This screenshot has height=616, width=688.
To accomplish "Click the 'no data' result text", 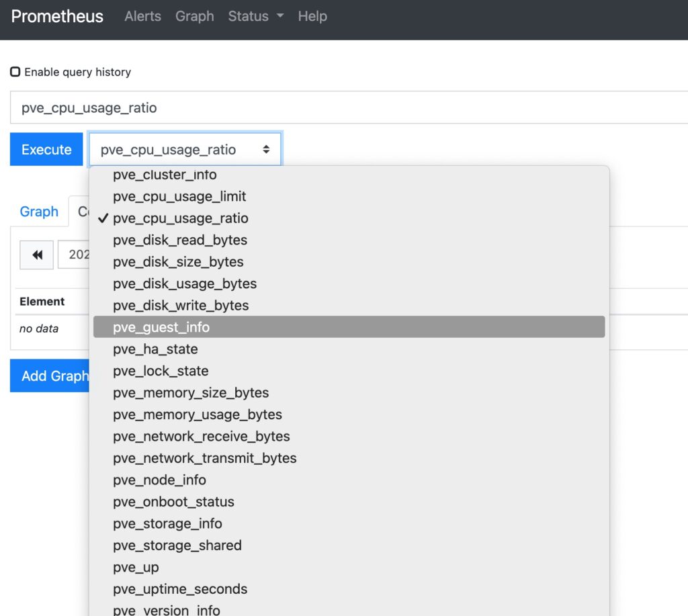I will coord(39,328).
